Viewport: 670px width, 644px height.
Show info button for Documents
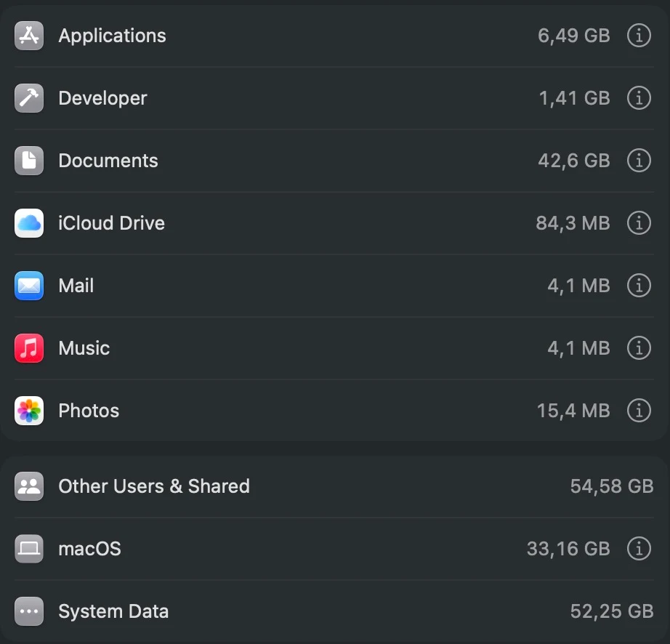click(639, 160)
